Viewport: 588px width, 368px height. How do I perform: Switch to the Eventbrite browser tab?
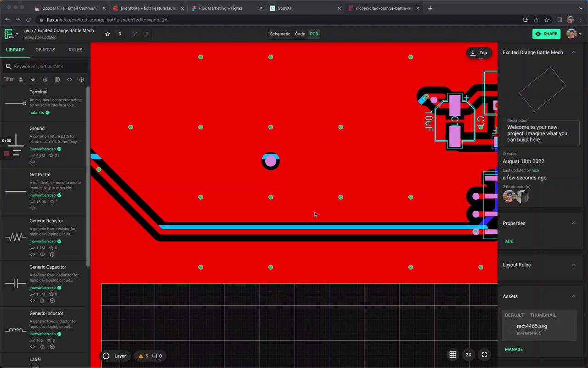pyautogui.click(x=148, y=8)
